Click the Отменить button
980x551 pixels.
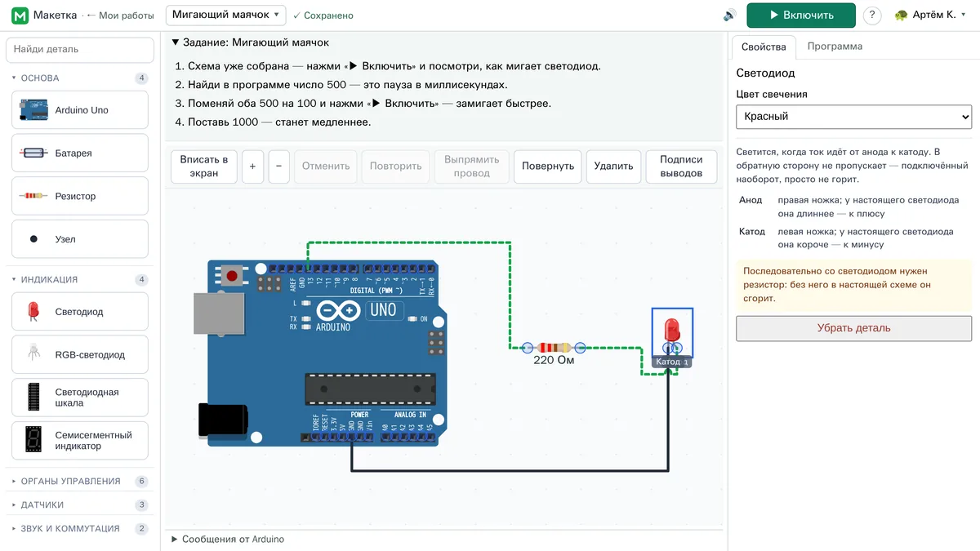tap(326, 166)
